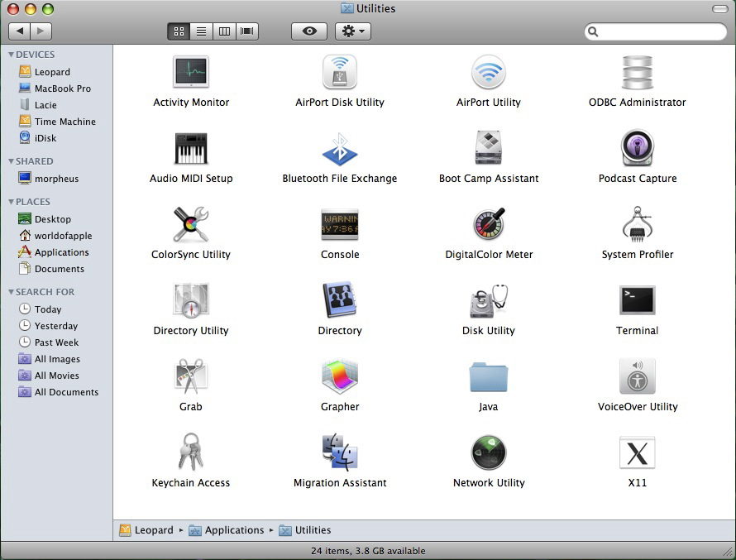Collapse the DEVICES sidebar section

(x=11, y=55)
